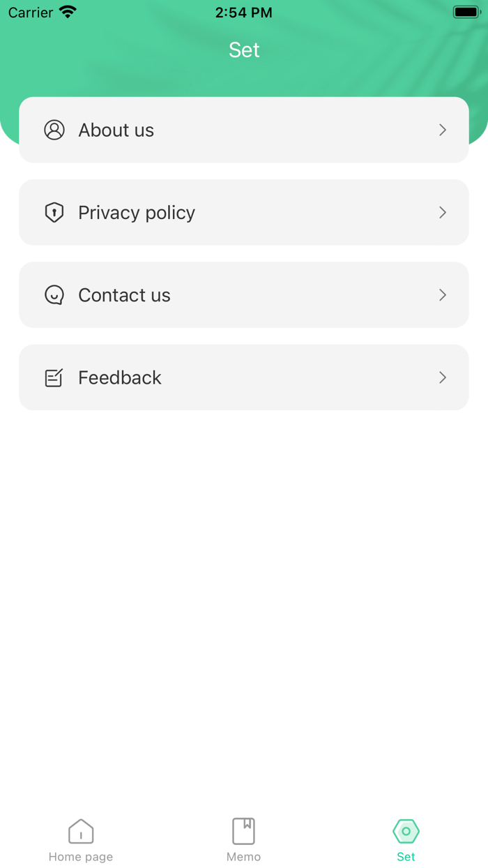Select the Home page house icon
Image resolution: width=488 pixels, height=868 pixels.
click(x=81, y=831)
